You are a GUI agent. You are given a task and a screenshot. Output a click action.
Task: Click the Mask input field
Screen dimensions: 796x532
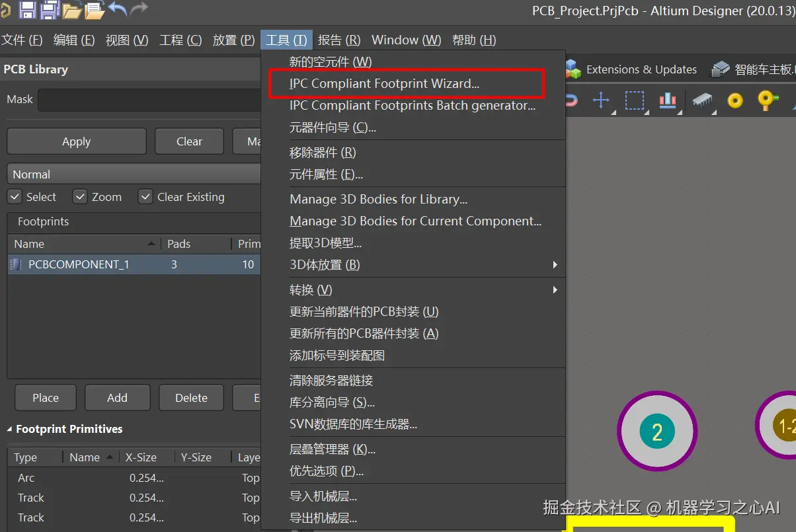tap(150, 100)
